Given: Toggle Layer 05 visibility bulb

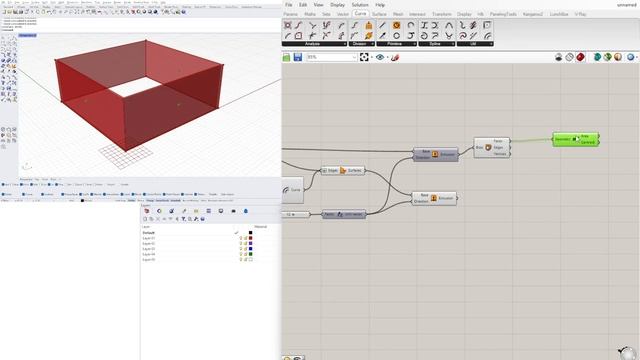Looking at the screenshot, I should point(241,259).
